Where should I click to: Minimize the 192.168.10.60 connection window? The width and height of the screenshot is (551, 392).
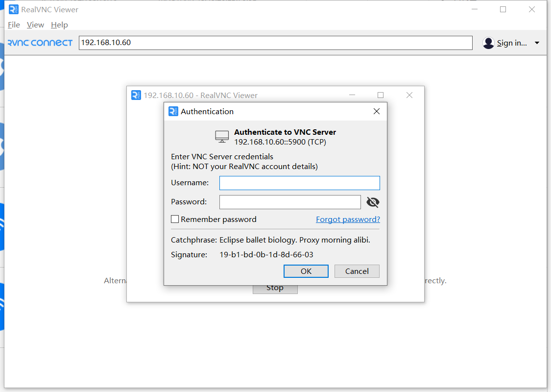pyautogui.click(x=352, y=95)
